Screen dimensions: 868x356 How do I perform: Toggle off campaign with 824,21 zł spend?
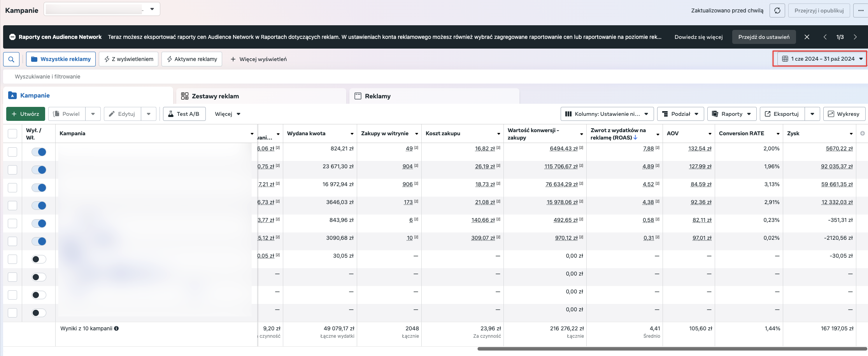(x=39, y=152)
